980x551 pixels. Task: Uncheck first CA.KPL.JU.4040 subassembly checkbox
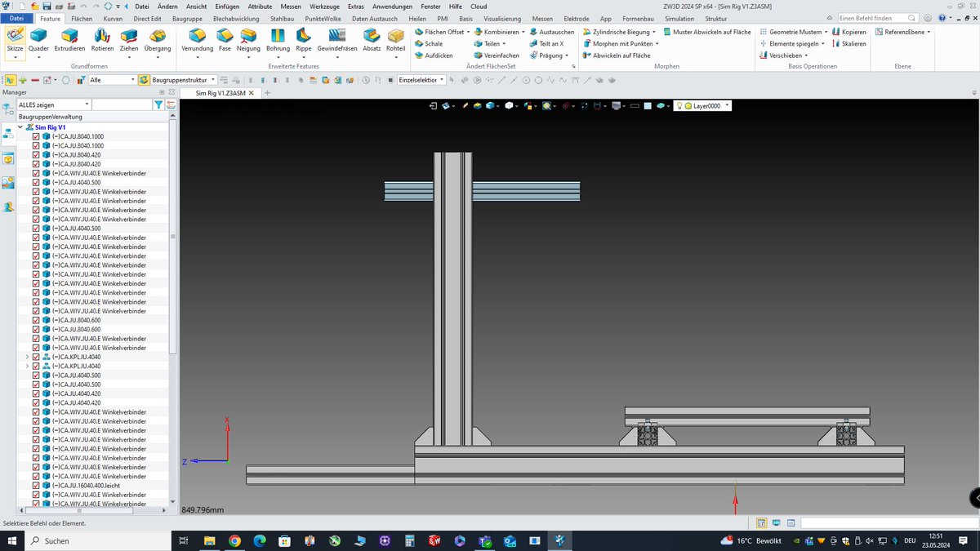(36, 357)
